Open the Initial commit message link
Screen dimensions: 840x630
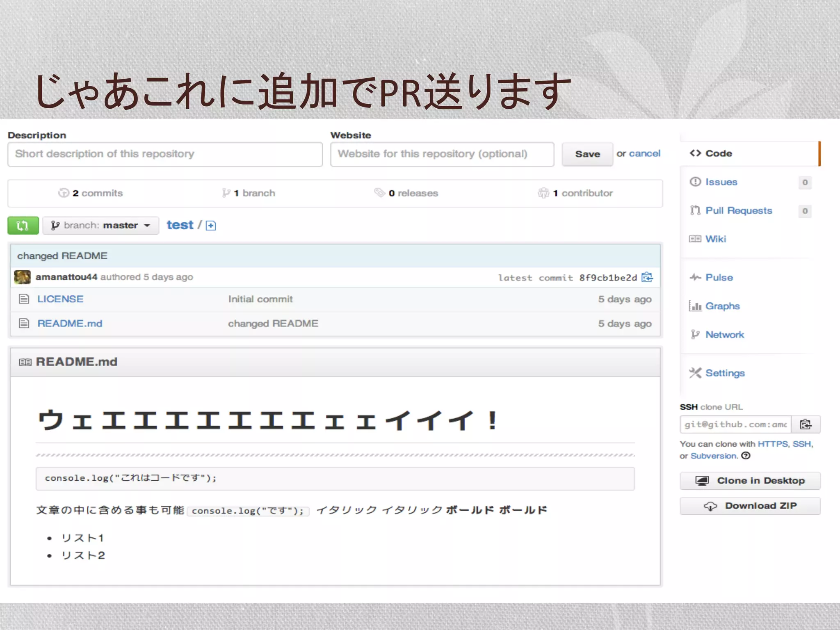pos(260,299)
